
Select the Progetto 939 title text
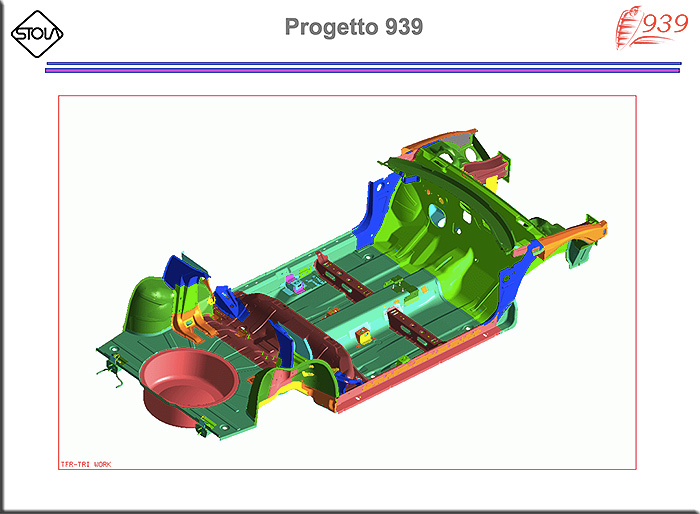354,27
